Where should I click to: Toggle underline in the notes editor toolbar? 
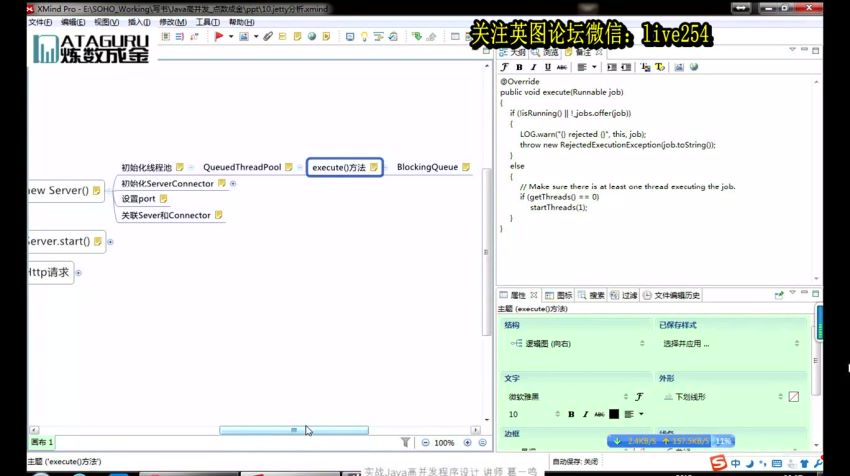pyautogui.click(x=546, y=67)
